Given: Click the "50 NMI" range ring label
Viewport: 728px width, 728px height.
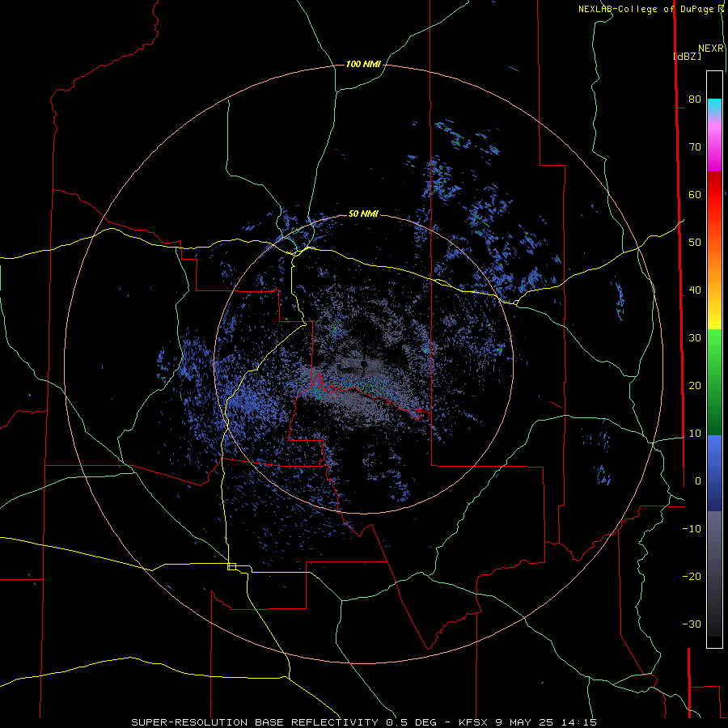Looking at the screenshot, I should pyautogui.click(x=363, y=214).
